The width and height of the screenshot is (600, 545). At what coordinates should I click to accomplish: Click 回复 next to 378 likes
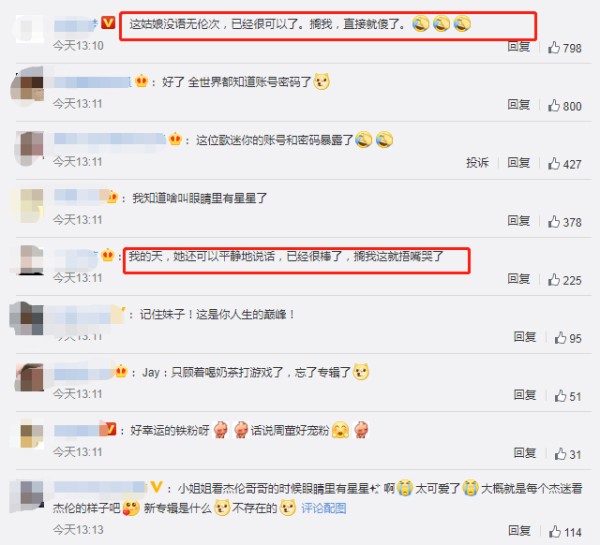click(518, 221)
